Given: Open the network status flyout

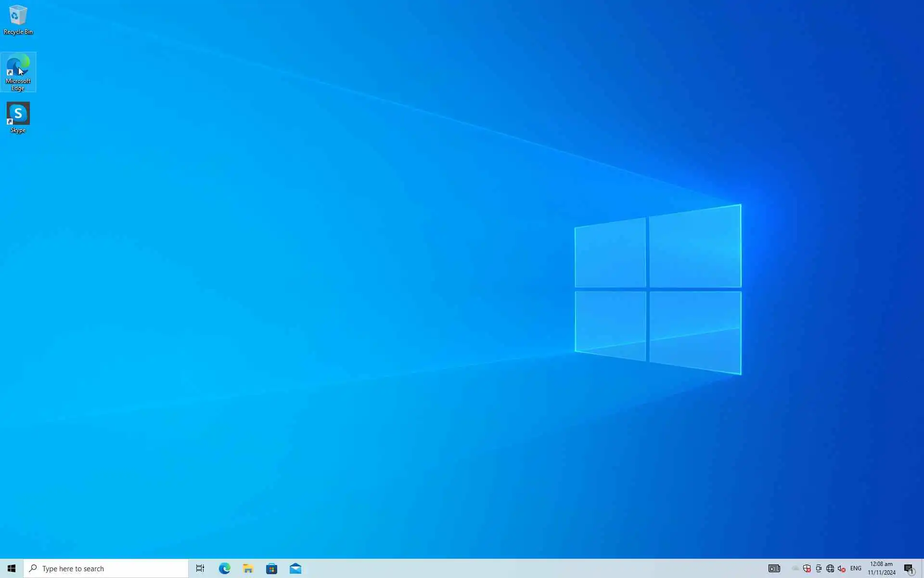Looking at the screenshot, I should (830, 568).
